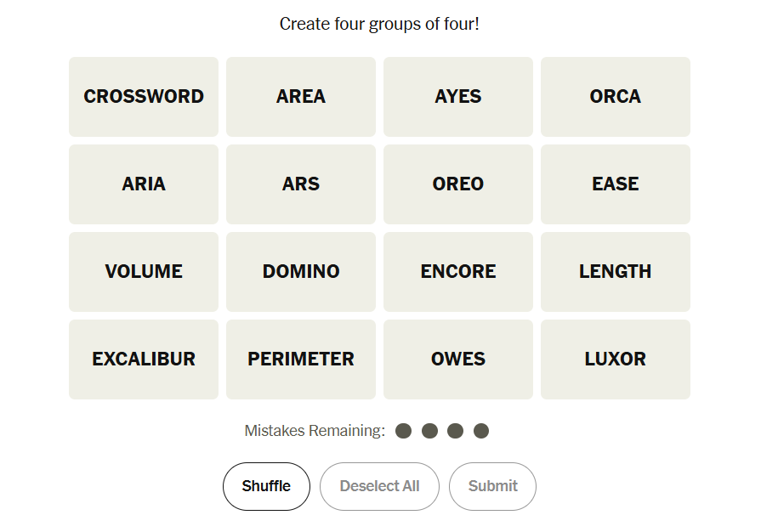Toggle the EASE word tile
Viewport: 761px width, 532px height.
[x=616, y=184]
